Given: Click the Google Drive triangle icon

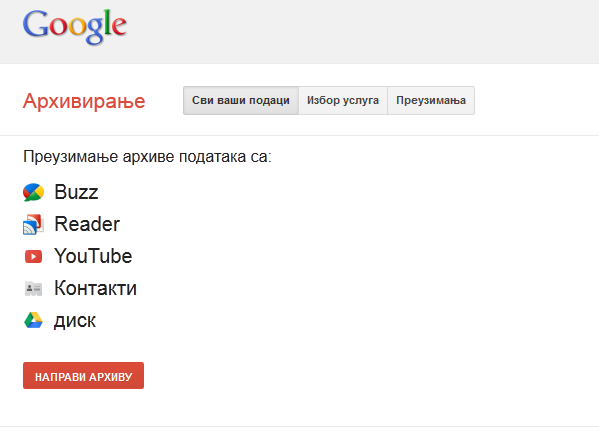Looking at the screenshot, I should 34,320.
